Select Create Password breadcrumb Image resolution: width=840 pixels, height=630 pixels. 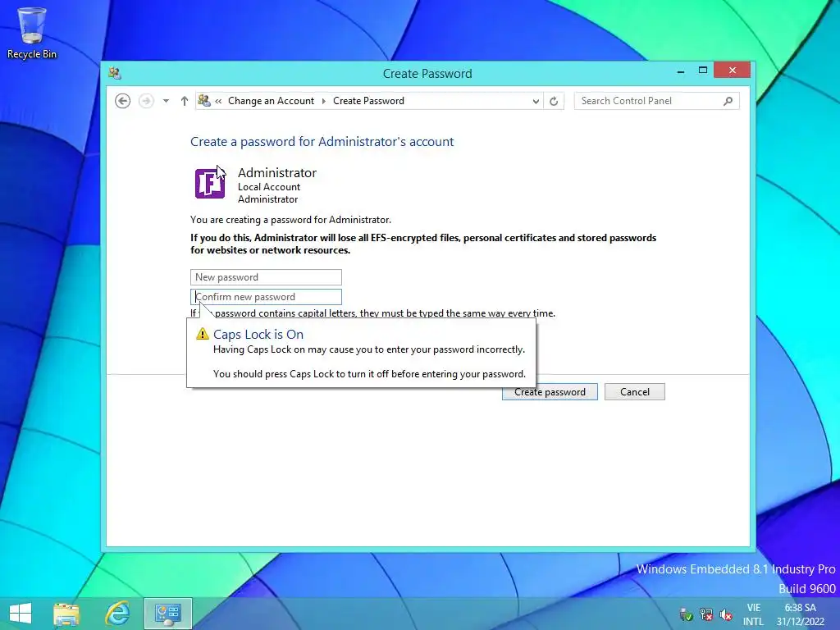[368, 101]
